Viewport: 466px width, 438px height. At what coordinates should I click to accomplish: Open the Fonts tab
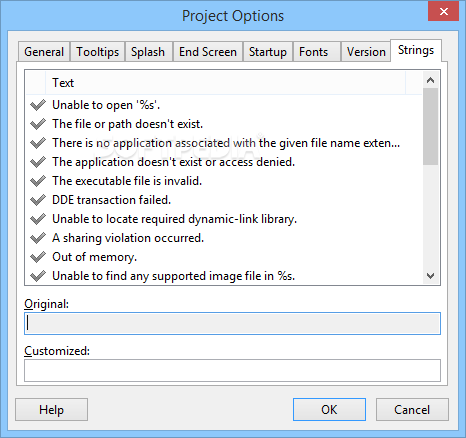313,52
